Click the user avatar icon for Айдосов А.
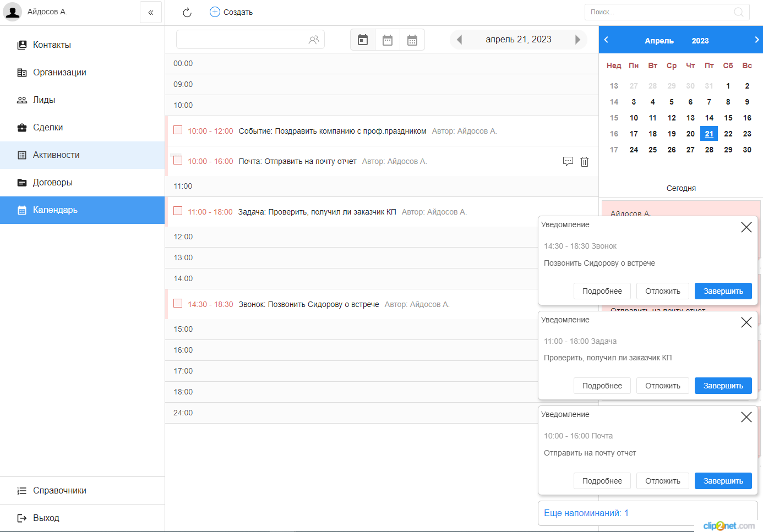The image size is (763, 532). 12,12
